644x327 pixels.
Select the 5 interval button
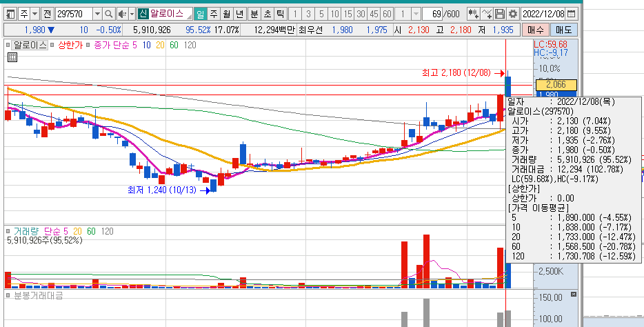point(321,14)
